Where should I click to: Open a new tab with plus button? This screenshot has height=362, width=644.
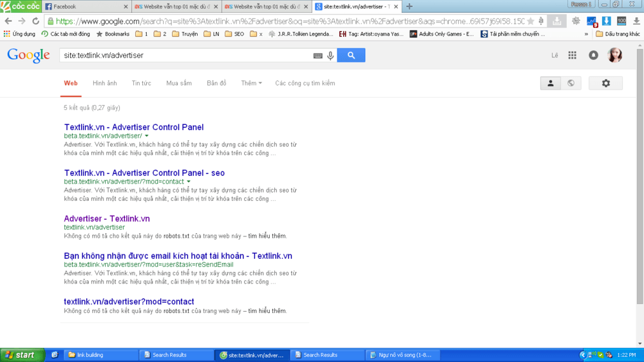pos(409,6)
